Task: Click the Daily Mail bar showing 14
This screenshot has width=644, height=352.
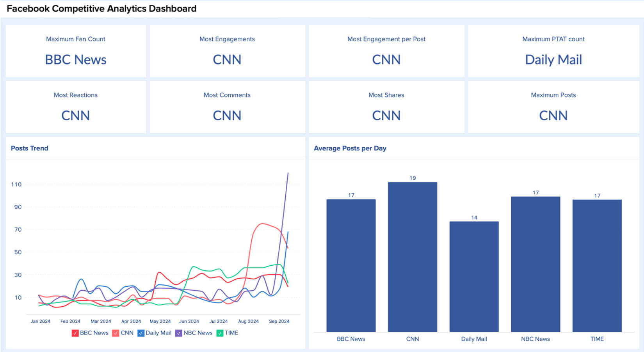Action: pos(474,273)
